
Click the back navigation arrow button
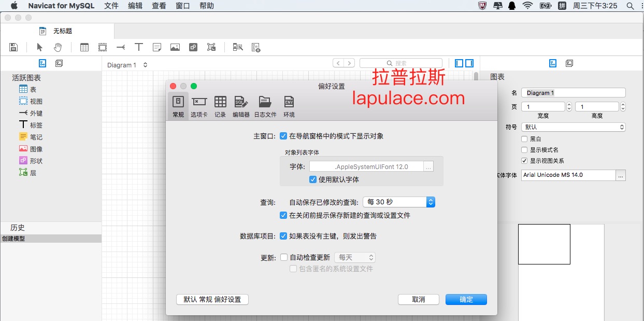(338, 63)
